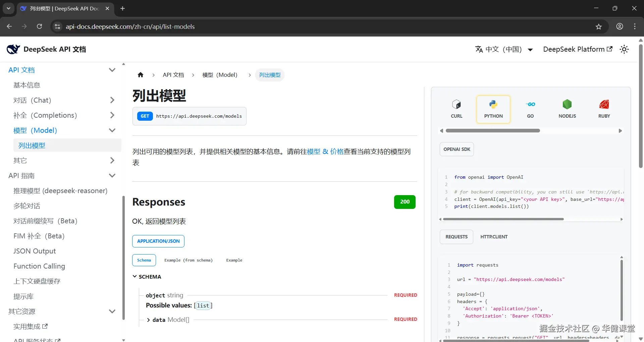Switch to the Example tab

pyautogui.click(x=234, y=260)
